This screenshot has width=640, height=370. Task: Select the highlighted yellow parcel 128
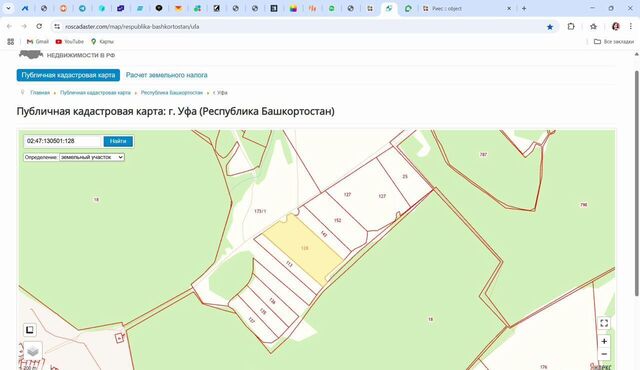pyautogui.click(x=304, y=248)
